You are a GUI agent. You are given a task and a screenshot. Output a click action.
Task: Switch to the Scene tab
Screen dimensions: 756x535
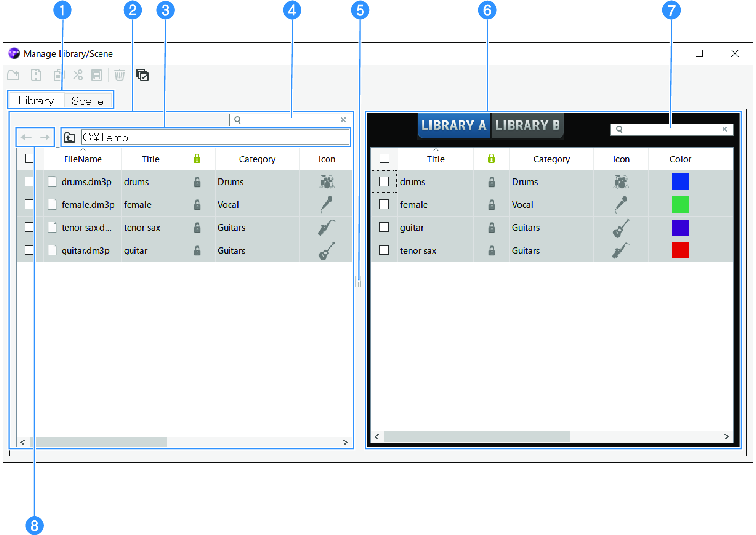[88, 100]
